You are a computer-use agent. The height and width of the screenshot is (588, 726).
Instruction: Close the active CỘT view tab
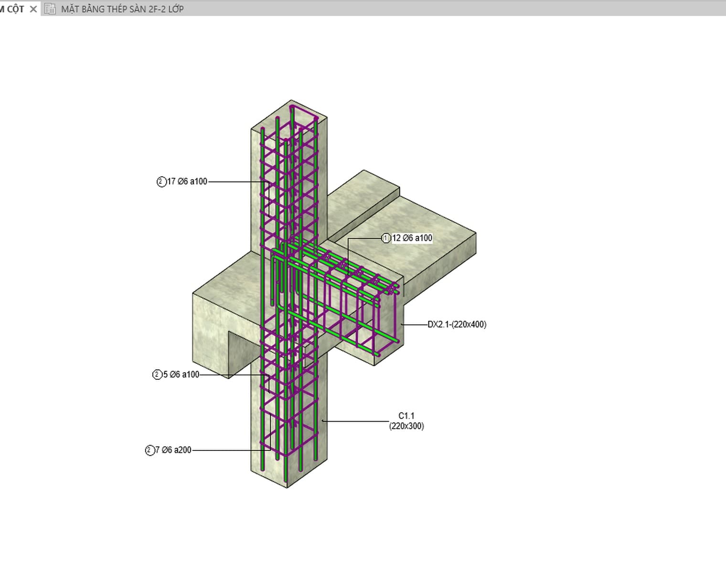33,9
